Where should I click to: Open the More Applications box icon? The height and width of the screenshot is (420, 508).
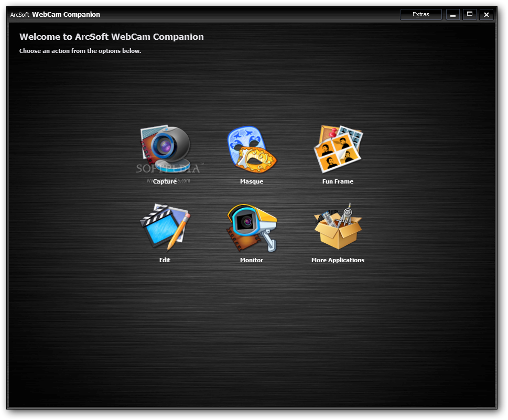click(338, 226)
